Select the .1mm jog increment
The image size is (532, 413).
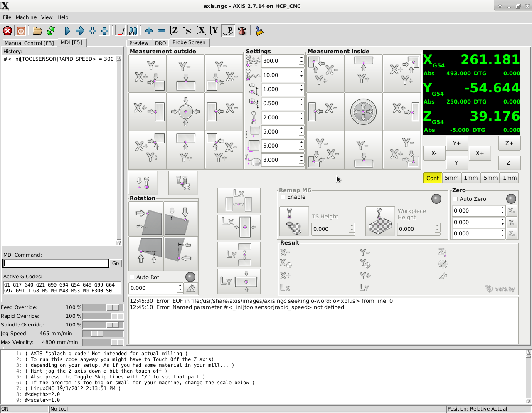[x=509, y=178]
